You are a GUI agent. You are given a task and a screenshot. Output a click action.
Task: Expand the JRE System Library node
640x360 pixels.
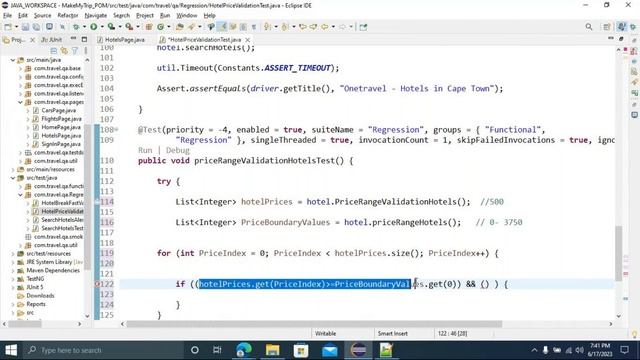click(13, 262)
